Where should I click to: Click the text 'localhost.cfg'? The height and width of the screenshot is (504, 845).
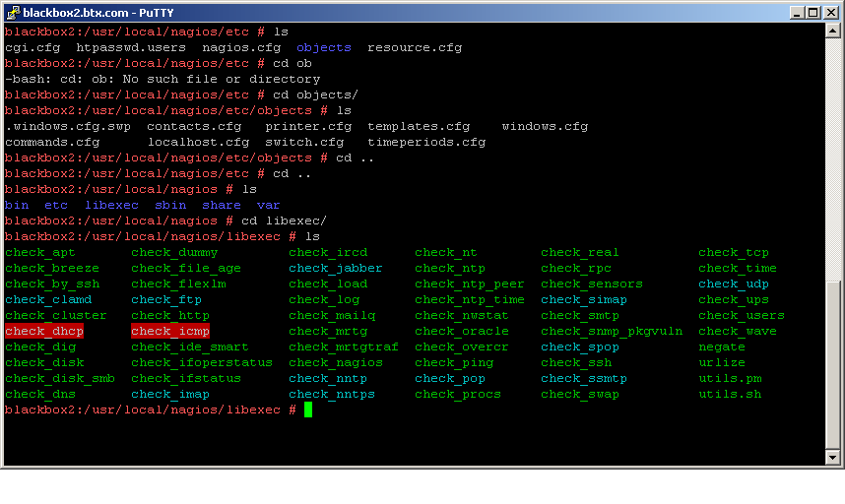tap(198, 142)
